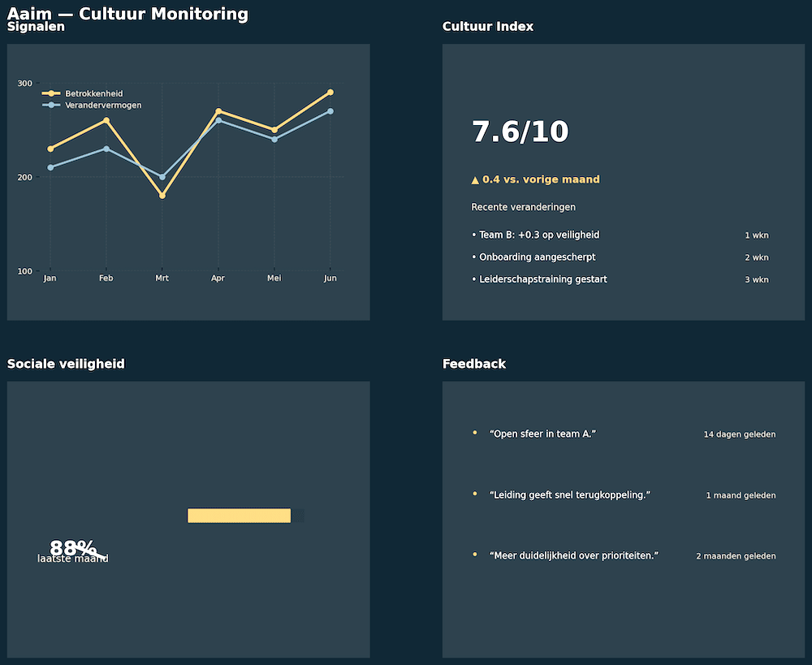Expand the Recente veranderingen section
The height and width of the screenshot is (665, 812).
[x=523, y=207]
